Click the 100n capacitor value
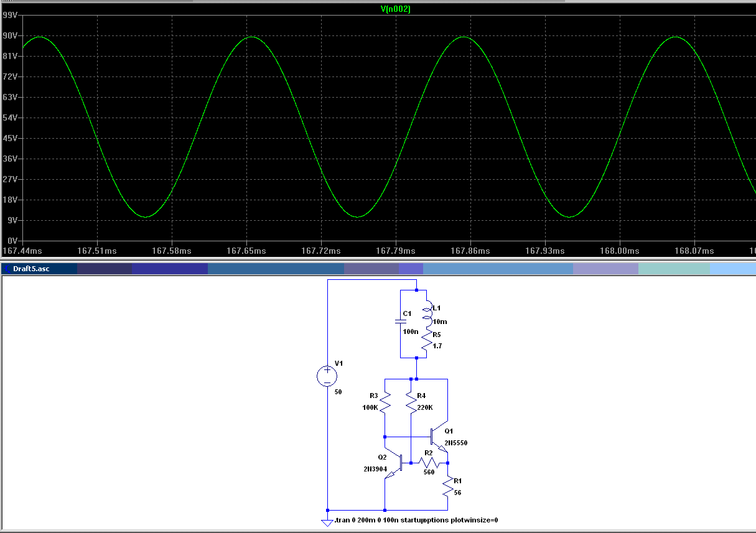Viewport: 756px width, 533px height. (410, 331)
